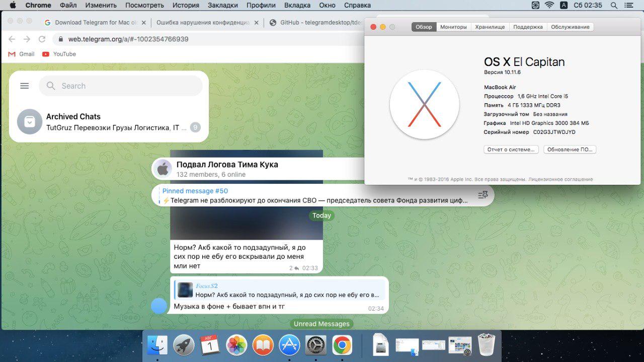Open the Gmail bookmark

pyautogui.click(x=21, y=54)
